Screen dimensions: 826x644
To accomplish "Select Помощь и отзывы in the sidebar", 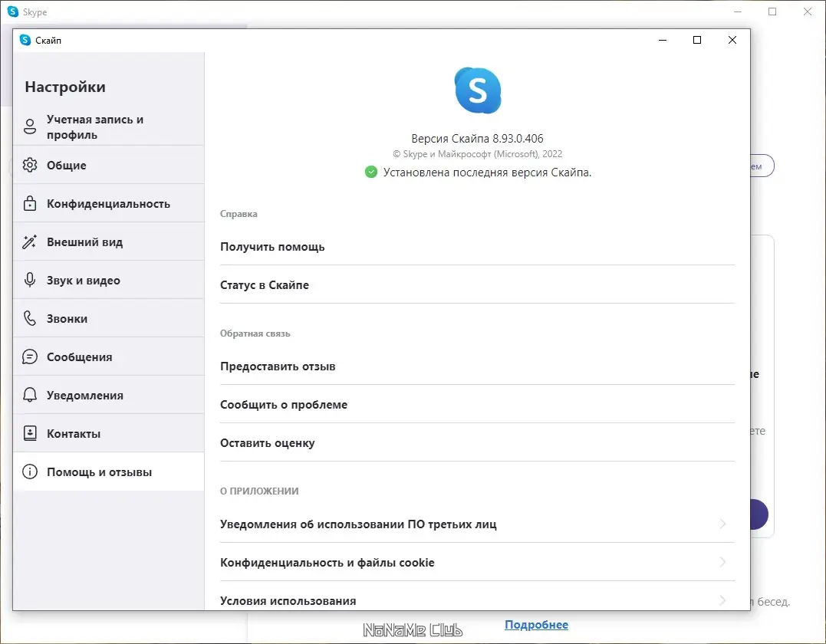I will point(108,472).
